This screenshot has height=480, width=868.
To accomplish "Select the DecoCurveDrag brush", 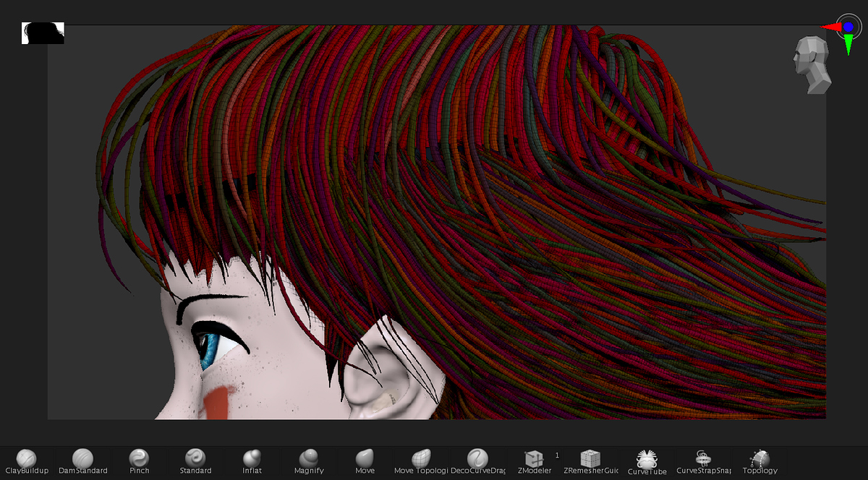I will pos(477,460).
